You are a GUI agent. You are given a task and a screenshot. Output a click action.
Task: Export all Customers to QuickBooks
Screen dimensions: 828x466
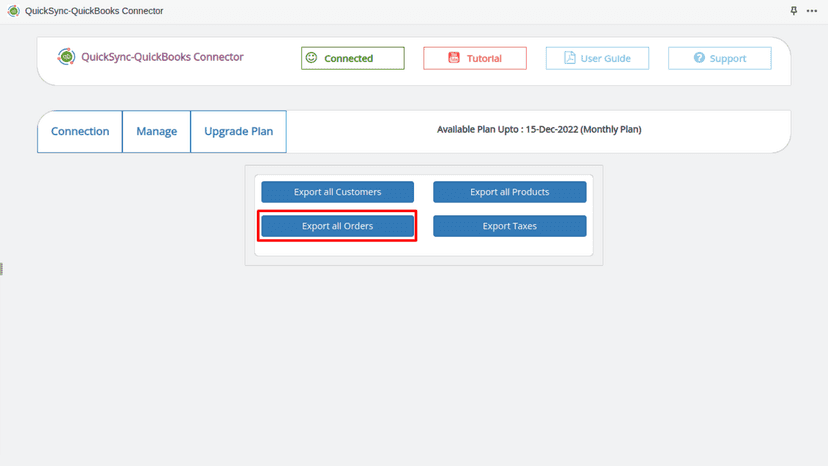tap(337, 192)
